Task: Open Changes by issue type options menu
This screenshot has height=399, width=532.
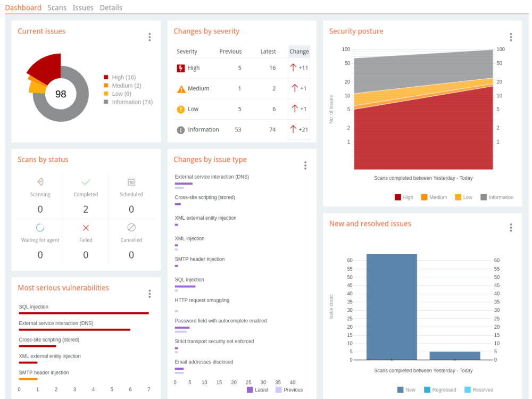Action: click(305, 165)
